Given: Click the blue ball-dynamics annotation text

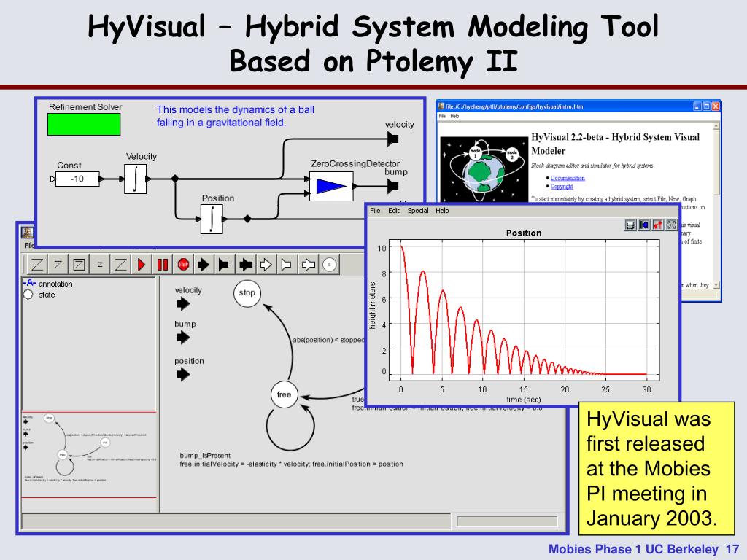Looking at the screenshot, I should (236, 116).
